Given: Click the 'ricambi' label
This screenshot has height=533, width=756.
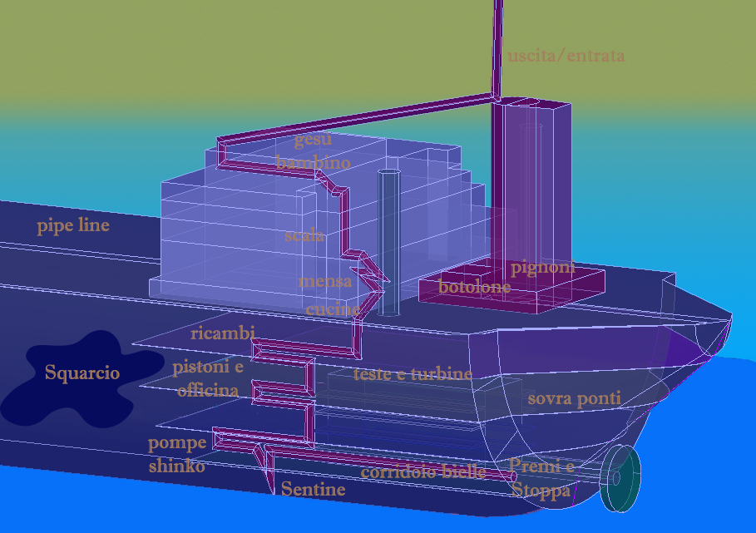Looking at the screenshot, I should (222, 333).
